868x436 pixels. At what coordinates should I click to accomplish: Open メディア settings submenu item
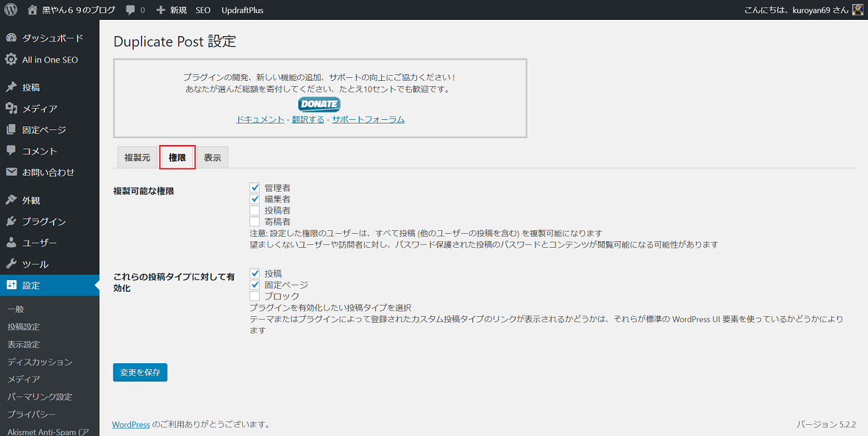(24, 379)
